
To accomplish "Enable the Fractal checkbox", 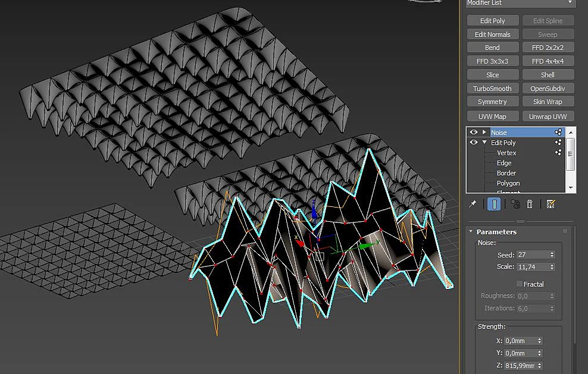I will 520,284.
